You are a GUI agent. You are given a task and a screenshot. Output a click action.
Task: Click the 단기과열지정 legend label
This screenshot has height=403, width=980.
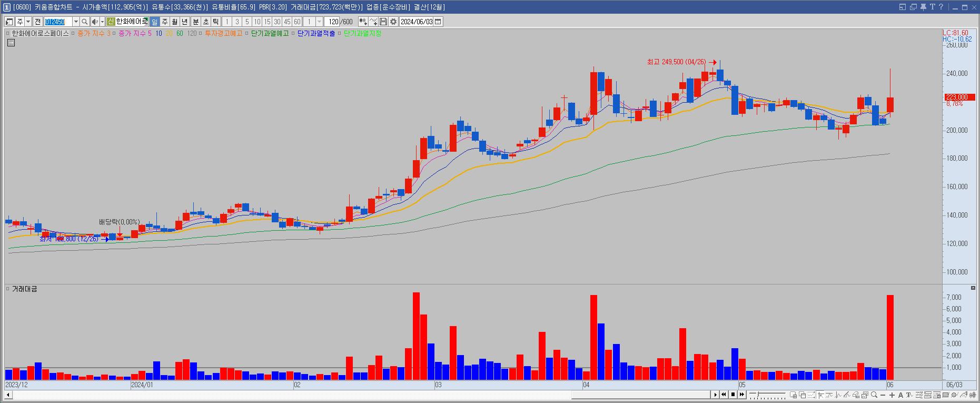click(362, 33)
